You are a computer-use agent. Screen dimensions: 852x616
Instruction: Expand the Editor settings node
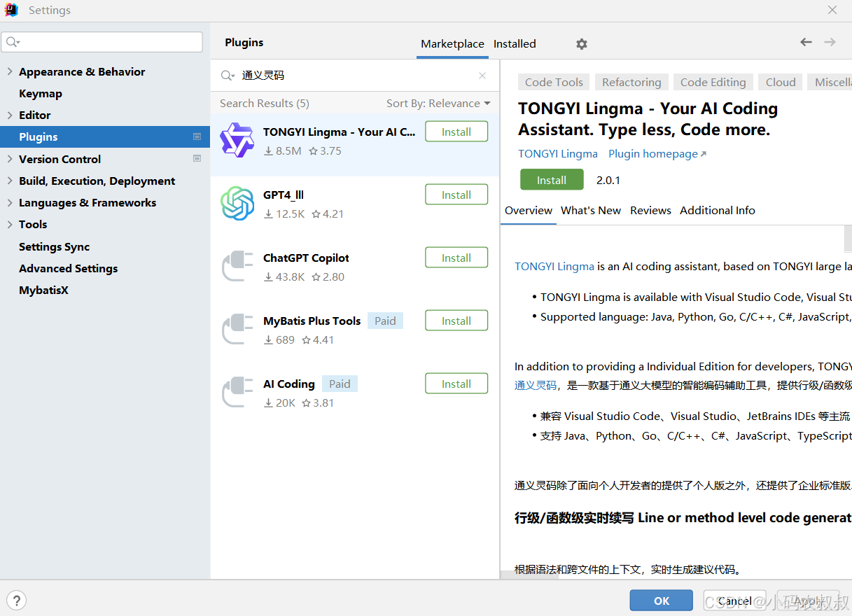(x=9, y=115)
